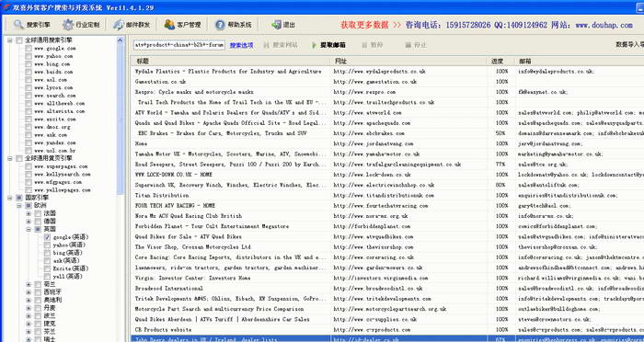This screenshot has width=644, height=342.
Task: Select the 50% progress cell of EBC Brakes
Action: pyautogui.click(x=500, y=133)
